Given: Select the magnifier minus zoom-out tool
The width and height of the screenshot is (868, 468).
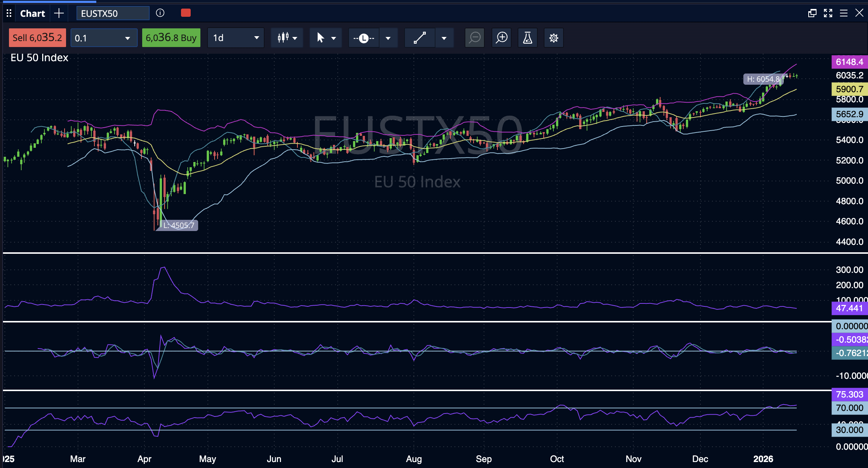Looking at the screenshot, I should (x=474, y=38).
